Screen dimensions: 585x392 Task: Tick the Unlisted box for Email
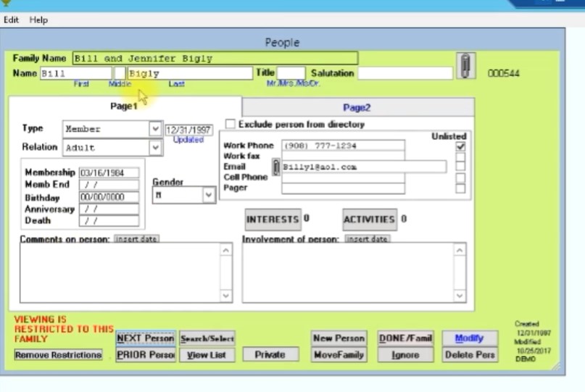[x=460, y=167]
